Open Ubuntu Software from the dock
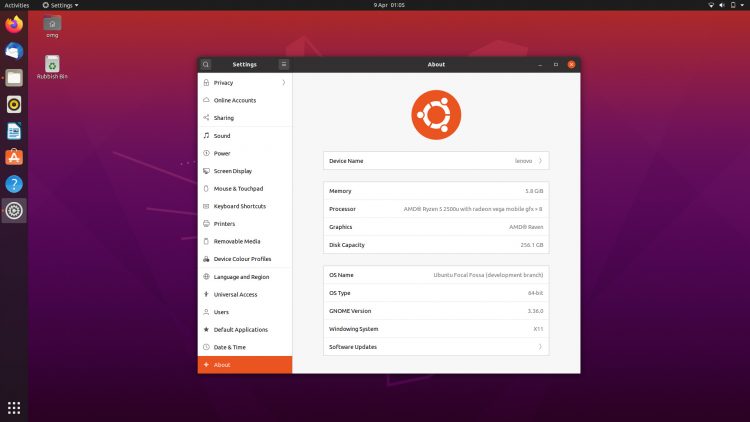The image size is (750, 422). pos(14,157)
